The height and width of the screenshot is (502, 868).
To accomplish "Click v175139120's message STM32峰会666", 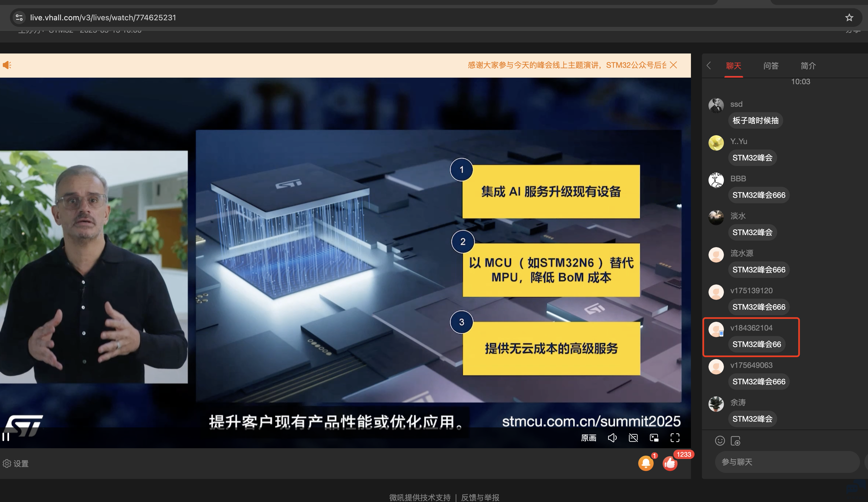I will 759,307.
